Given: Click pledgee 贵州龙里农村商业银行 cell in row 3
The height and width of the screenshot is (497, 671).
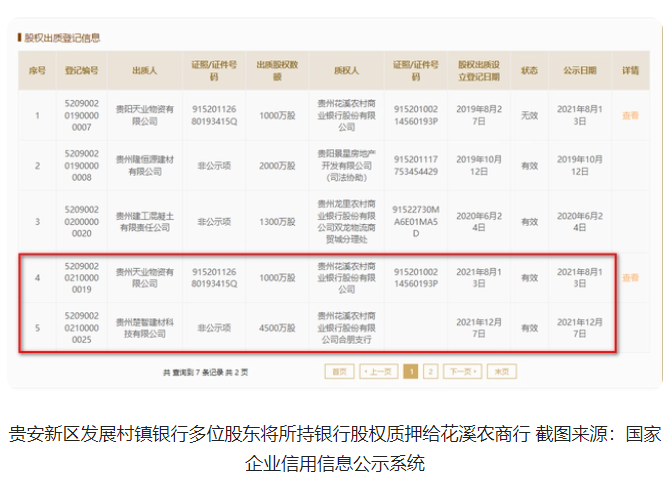Looking at the screenshot, I should click(x=346, y=222).
